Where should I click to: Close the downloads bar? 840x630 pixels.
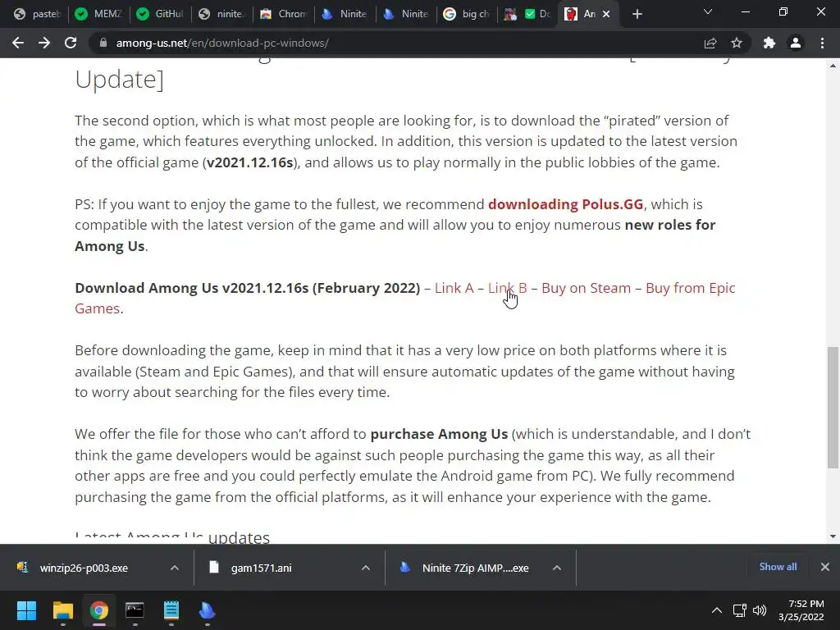[x=825, y=567]
